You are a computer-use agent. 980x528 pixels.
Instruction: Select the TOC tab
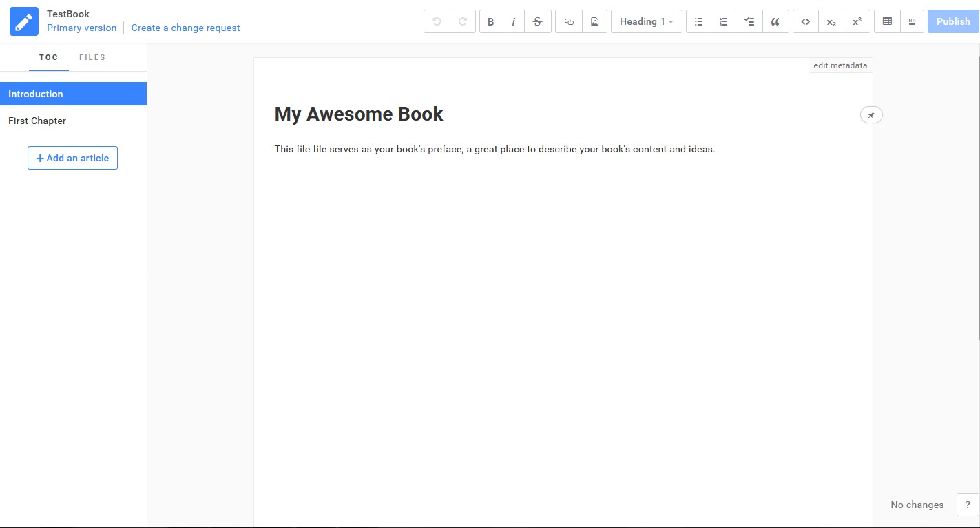click(x=48, y=57)
